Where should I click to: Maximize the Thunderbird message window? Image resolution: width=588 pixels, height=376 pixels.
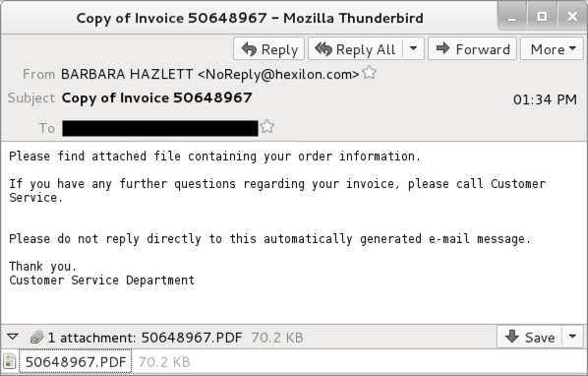(x=542, y=16)
